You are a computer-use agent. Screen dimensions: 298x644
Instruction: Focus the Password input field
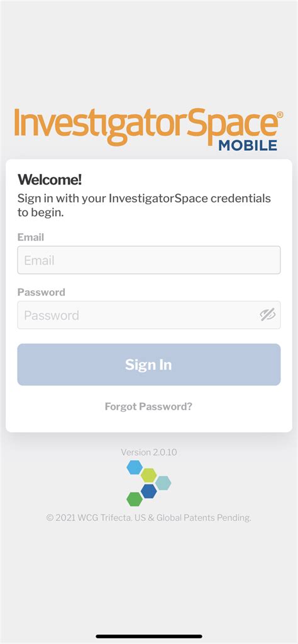tap(149, 315)
